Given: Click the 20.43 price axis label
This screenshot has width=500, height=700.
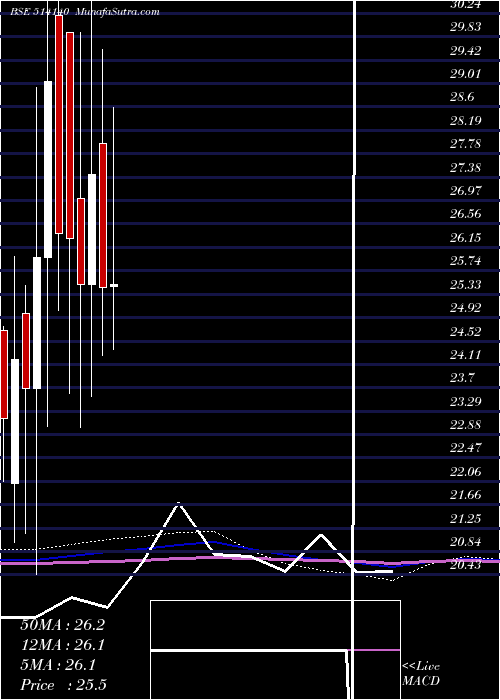Looking at the screenshot, I should (465, 565).
